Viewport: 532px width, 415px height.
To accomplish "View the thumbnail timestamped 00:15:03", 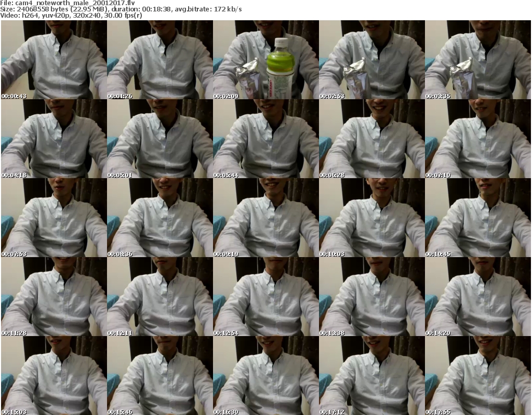I will tap(54, 376).
